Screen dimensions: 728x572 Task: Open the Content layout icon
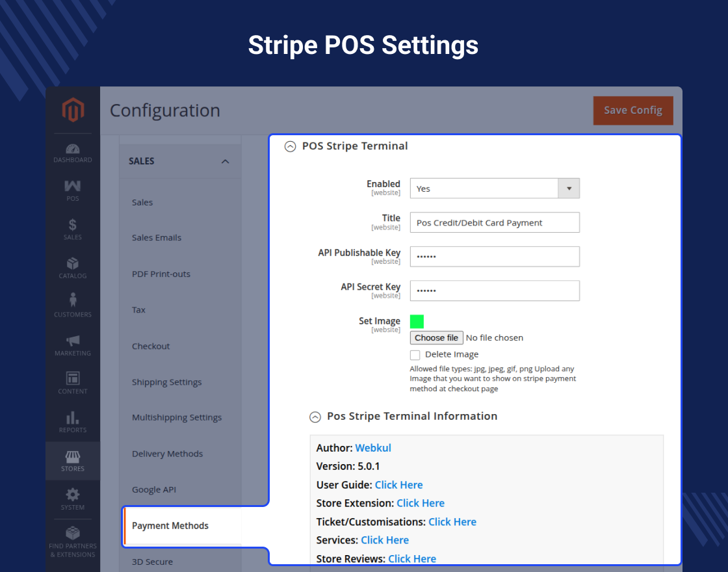[72, 378]
